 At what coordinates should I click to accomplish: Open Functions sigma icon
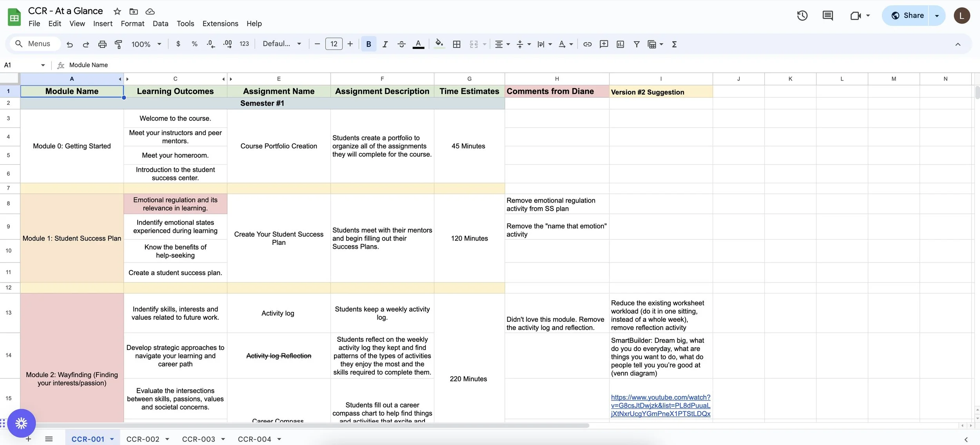point(674,44)
